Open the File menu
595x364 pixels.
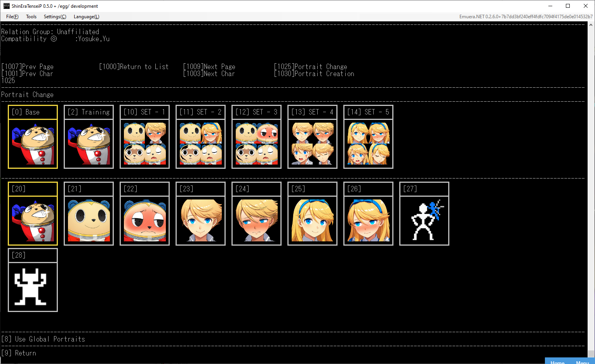[12, 17]
